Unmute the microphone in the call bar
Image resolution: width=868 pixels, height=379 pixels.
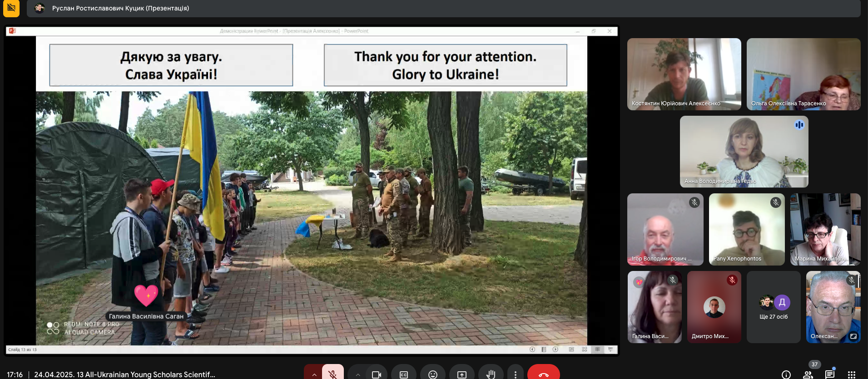[333, 374]
